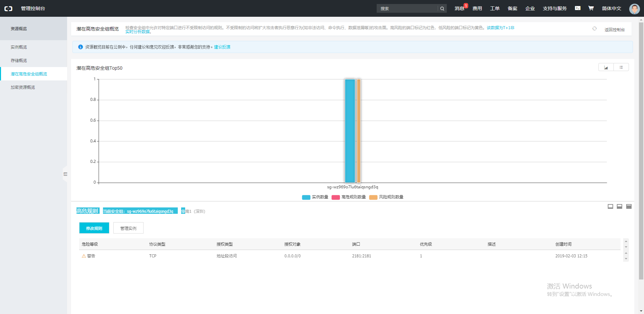Select 潜在高危安全组概览 in the sidebar

pyautogui.click(x=34, y=74)
